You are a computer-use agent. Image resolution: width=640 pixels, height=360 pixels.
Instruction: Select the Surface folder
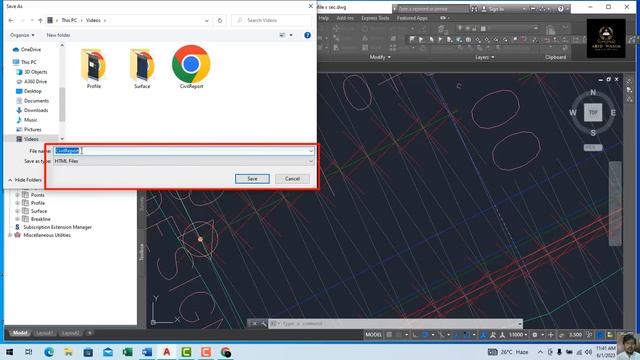tap(142, 69)
